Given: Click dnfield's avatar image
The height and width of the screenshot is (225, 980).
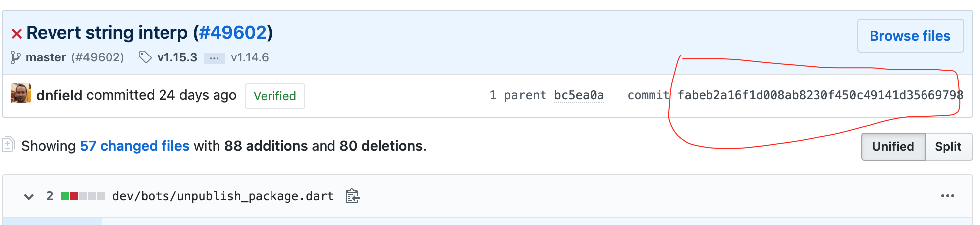Looking at the screenshot, I should 21,94.
